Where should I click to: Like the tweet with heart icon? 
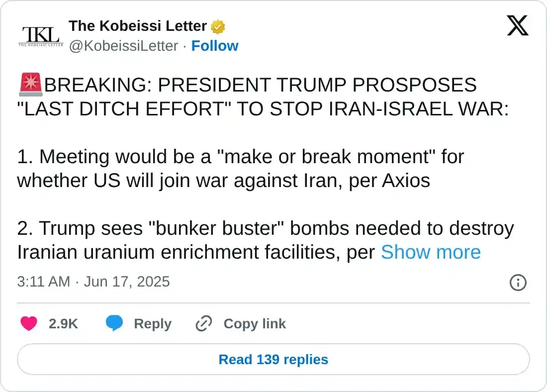pos(29,324)
